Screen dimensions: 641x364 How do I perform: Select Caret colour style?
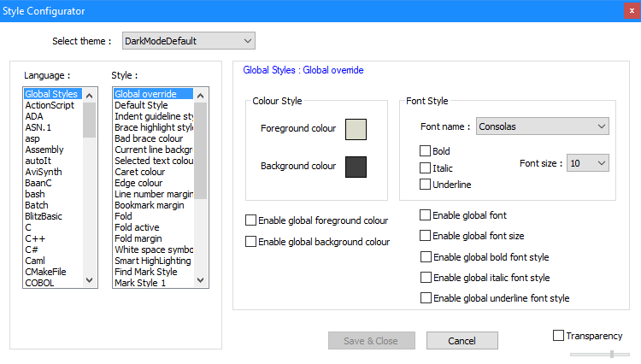pyautogui.click(x=153, y=172)
